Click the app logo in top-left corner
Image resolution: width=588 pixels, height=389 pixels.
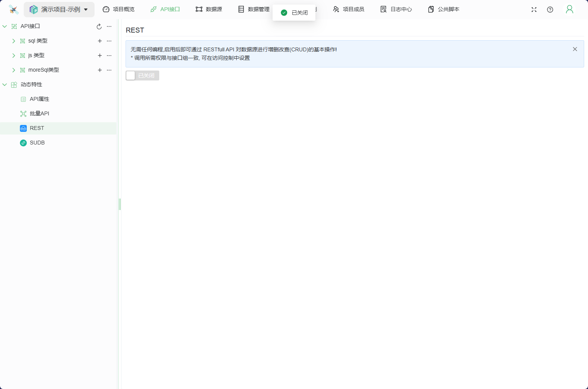pos(14,10)
